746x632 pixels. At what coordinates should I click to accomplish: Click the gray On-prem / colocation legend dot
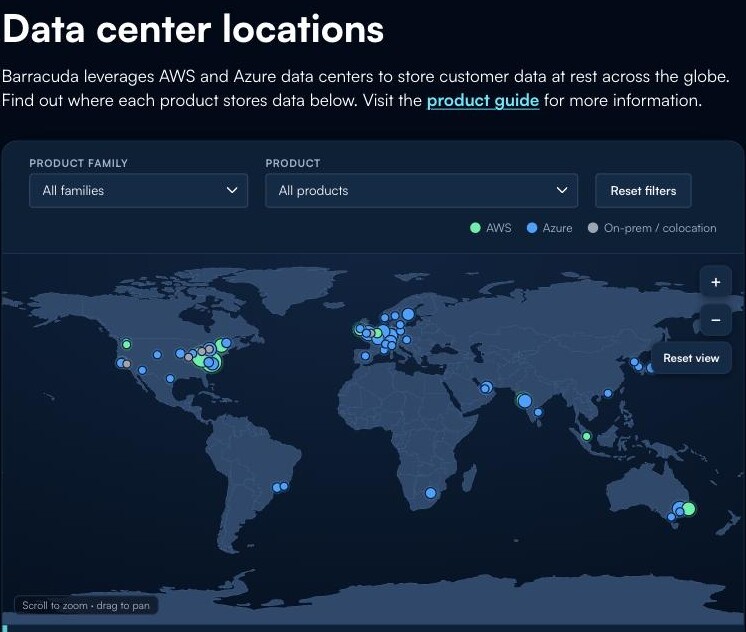[x=593, y=228]
